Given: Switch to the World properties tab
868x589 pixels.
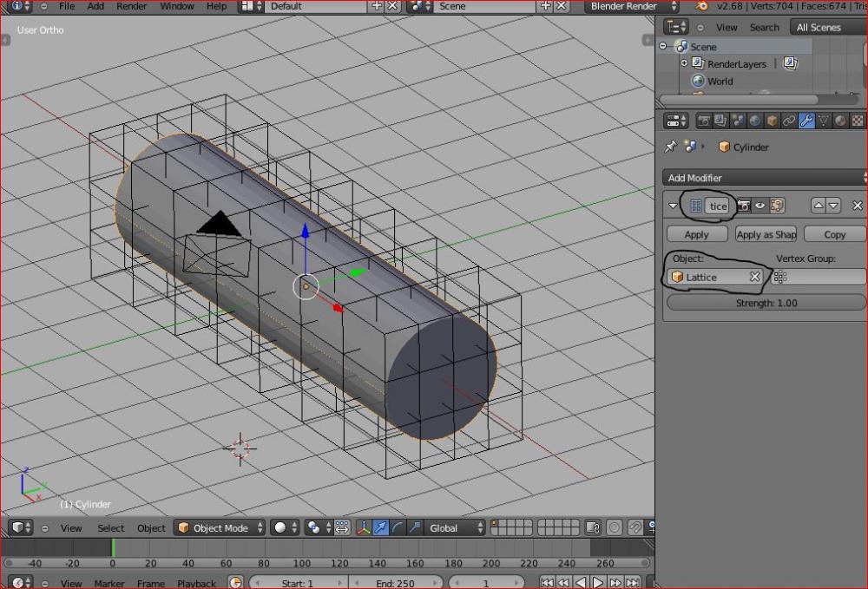Looking at the screenshot, I should pos(755,121).
